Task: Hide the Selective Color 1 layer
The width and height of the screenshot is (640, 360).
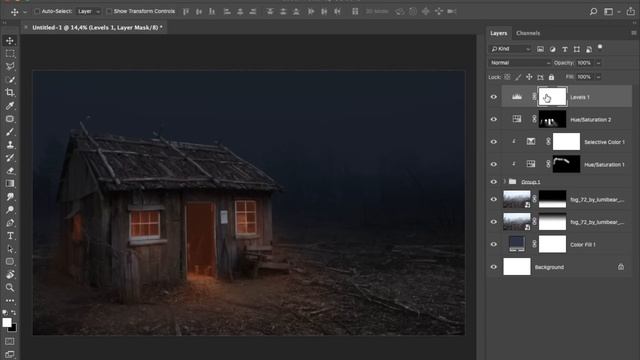Action: tap(494, 142)
